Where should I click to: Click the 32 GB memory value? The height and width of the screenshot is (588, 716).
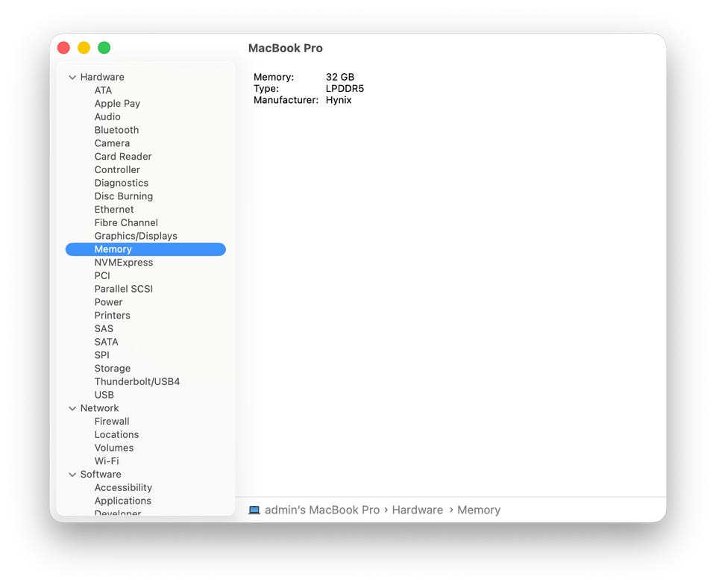[x=340, y=77]
